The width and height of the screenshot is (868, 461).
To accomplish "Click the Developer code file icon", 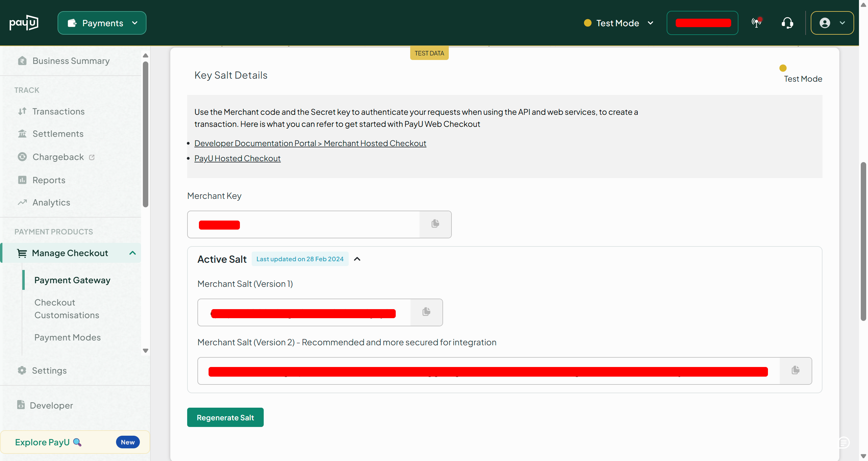I will [21, 405].
